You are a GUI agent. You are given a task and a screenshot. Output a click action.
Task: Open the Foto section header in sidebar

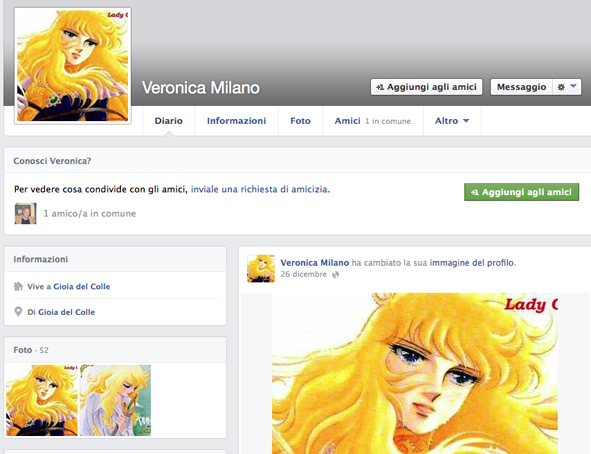tap(23, 350)
